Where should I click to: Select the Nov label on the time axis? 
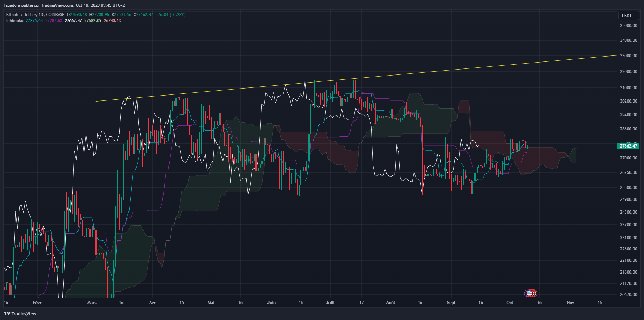tap(570, 302)
